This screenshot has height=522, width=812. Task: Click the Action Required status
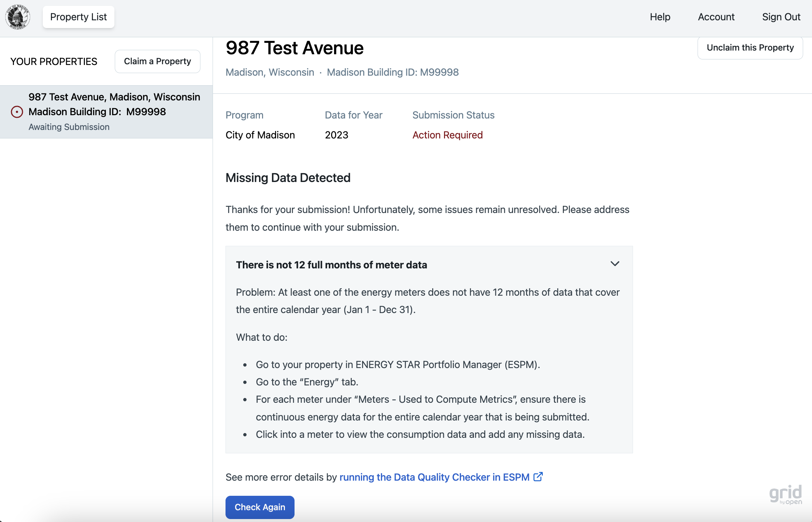[447, 135]
